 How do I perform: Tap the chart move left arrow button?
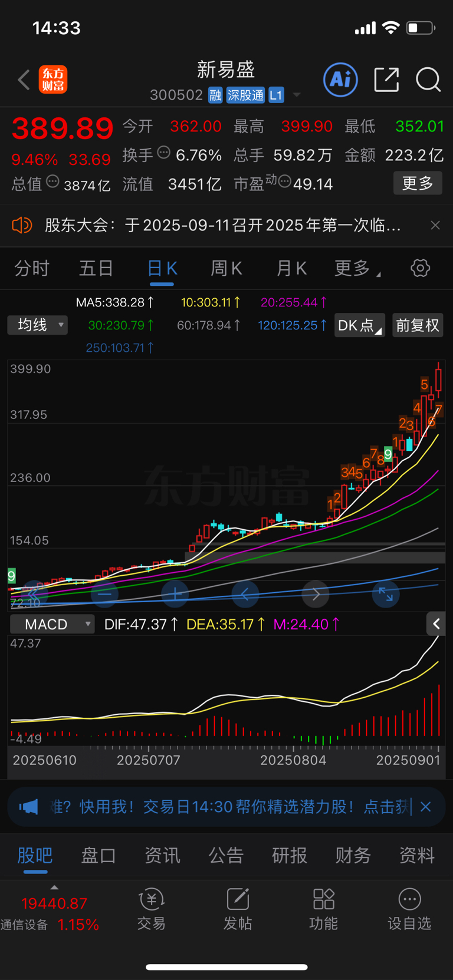point(245,594)
